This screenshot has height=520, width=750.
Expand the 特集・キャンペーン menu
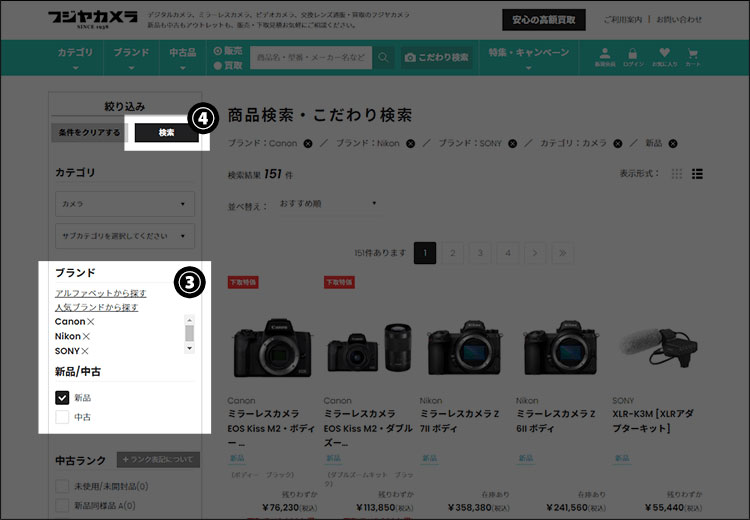click(529, 58)
